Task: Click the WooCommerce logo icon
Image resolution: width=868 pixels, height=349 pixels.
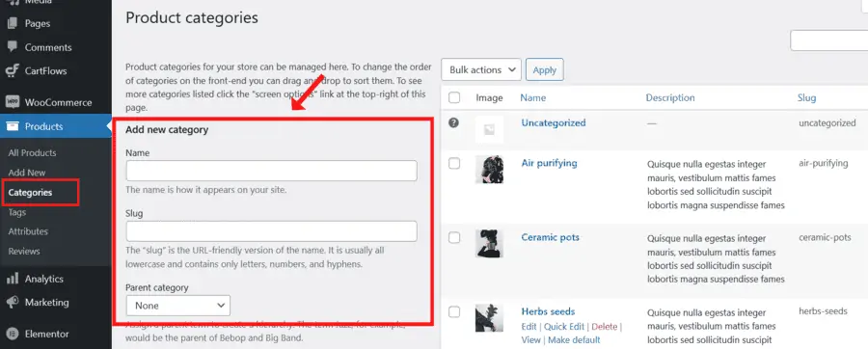Action: tap(13, 102)
